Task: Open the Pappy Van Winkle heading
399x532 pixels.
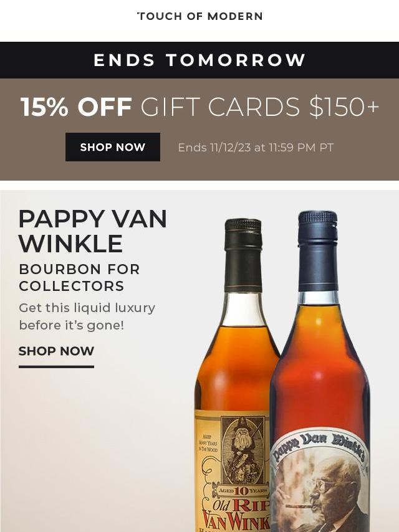Action: (x=93, y=231)
